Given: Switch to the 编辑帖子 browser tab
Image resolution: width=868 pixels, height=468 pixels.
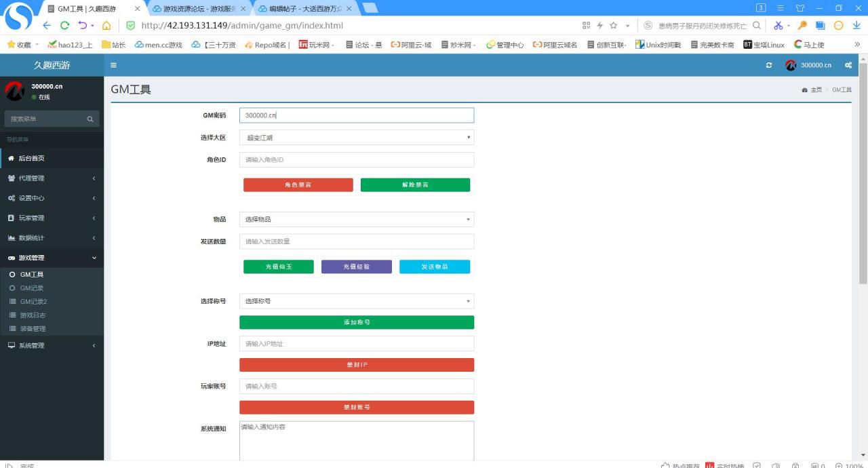Looking at the screenshot, I should [305, 9].
